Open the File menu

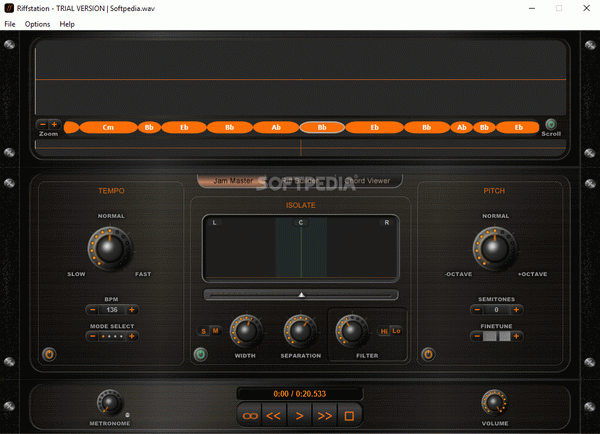pos(10,24)
